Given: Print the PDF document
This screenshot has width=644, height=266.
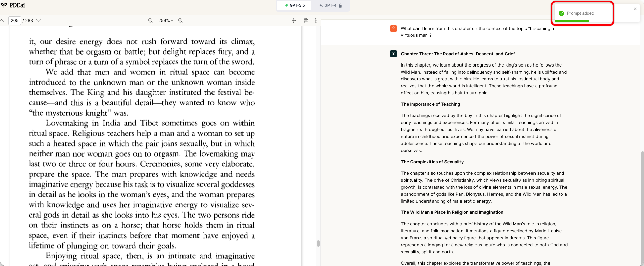Looking at the screenshot, I should click(x=306, y=20).
